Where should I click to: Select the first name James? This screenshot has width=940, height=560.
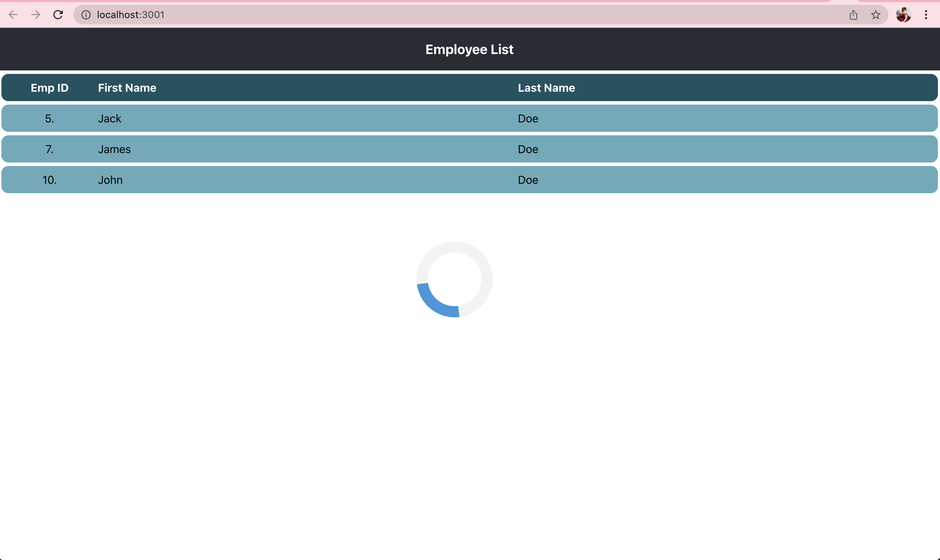[114, 149]
